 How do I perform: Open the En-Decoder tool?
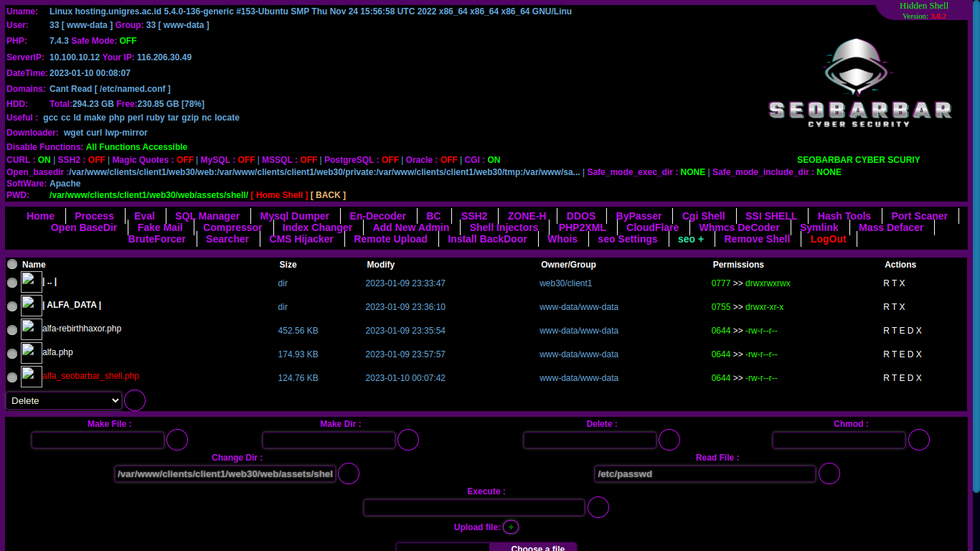[377, 216]
